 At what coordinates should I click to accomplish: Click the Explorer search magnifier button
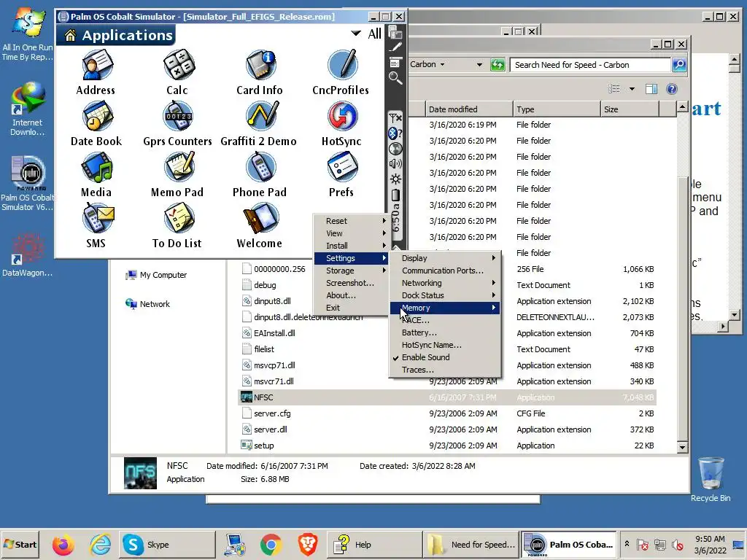[x=679, y=64]
